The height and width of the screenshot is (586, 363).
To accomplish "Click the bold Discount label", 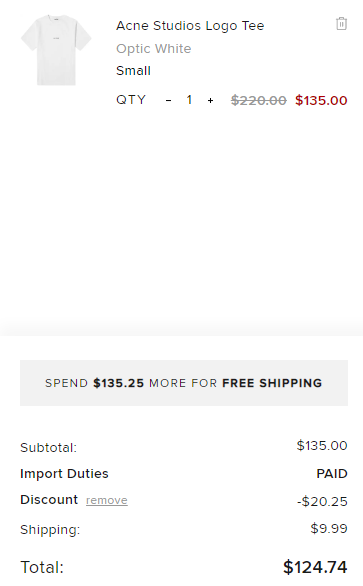I will pos(49,500).
